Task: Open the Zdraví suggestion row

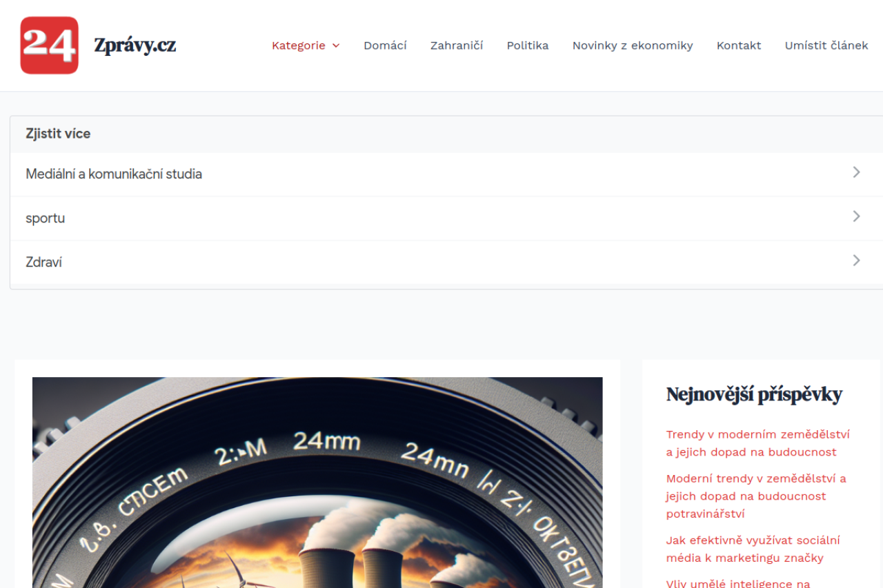Action: click(446, 263)
